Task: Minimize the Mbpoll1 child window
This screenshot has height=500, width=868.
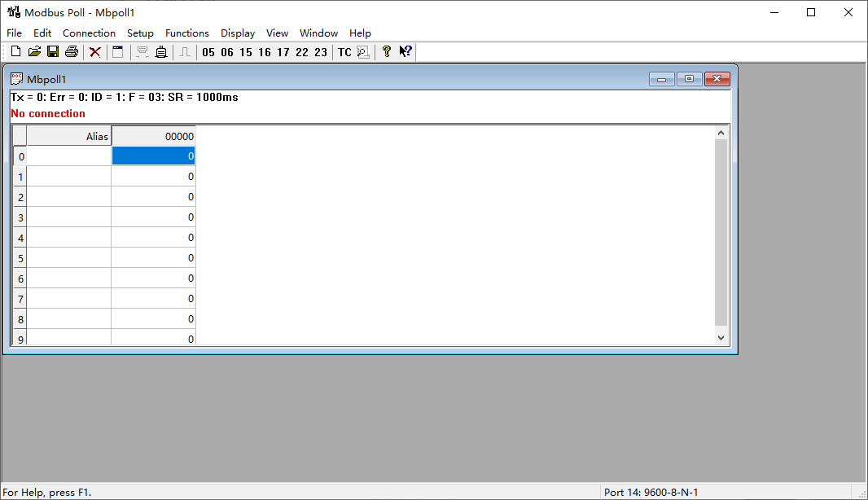Action: [x=661, y=79]
